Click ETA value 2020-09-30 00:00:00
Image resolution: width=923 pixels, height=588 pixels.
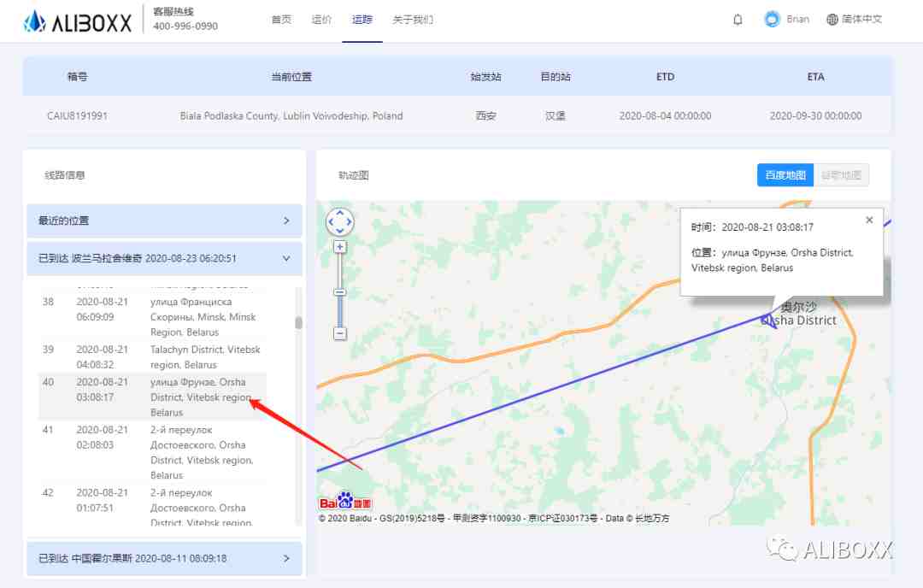click(816, 116)
